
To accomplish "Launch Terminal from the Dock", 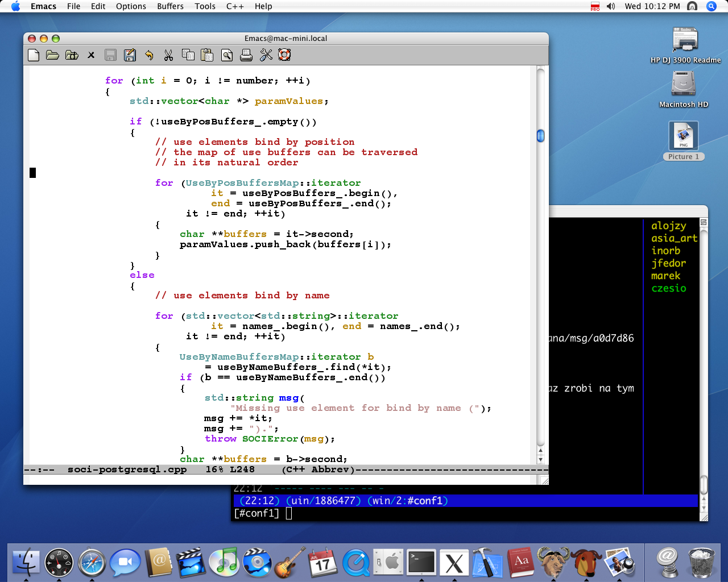I will coord(421,563).
